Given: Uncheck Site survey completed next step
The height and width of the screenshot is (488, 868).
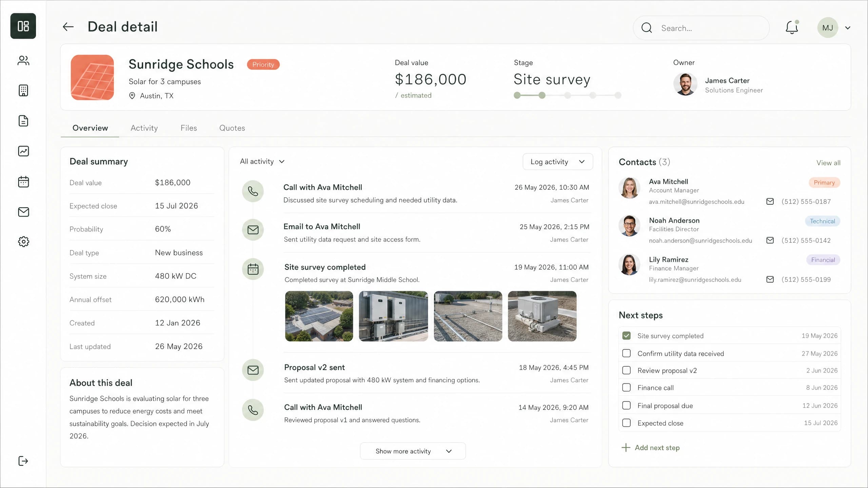Looking at the screenshot, I should point(626,335).
